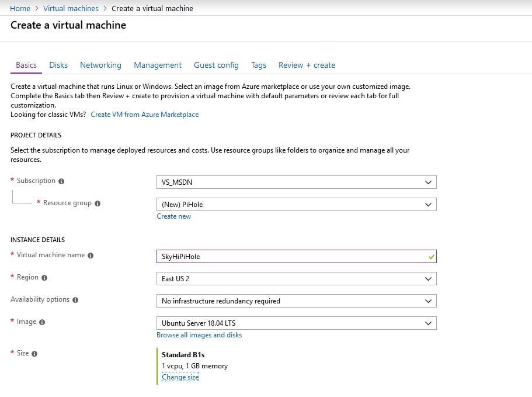This screenshot has width=532, height=397.
Task: Click info icon next to Size label
Action: pos(34,354)
